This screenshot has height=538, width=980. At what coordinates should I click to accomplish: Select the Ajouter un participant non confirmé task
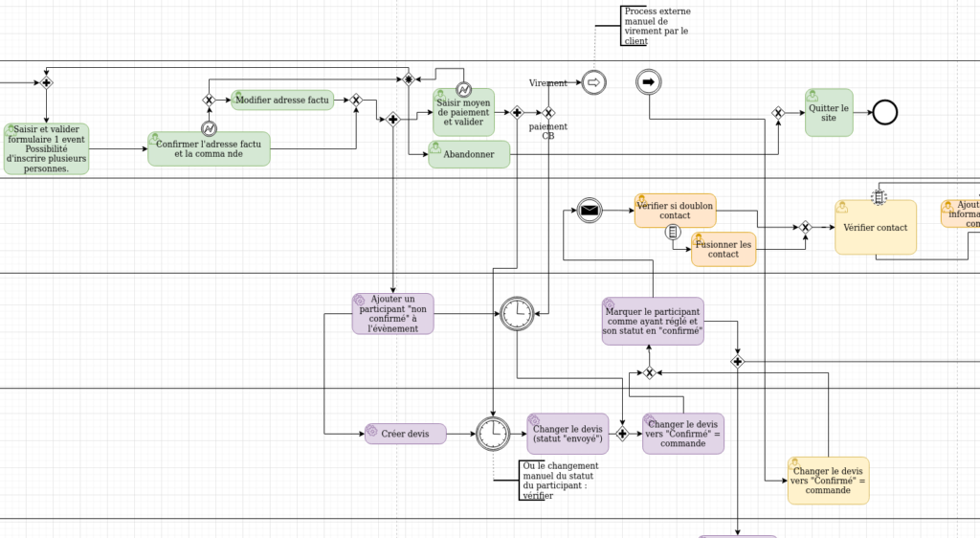[x=392, y=314]
